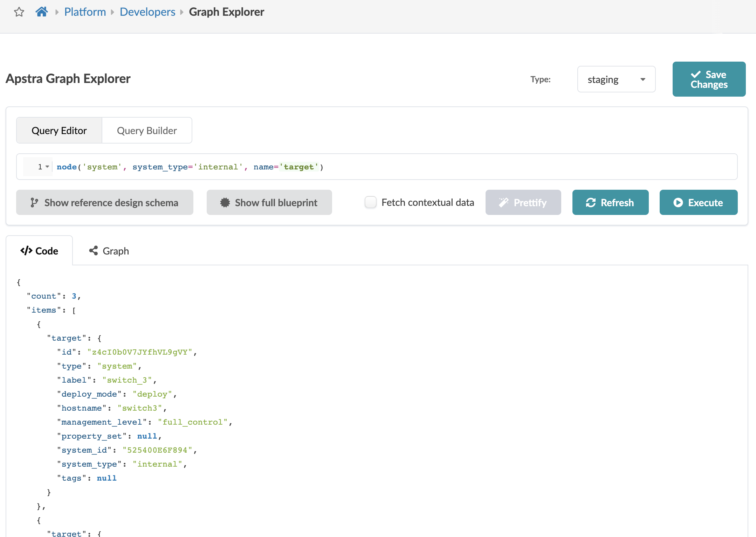
Task: Click the favorite star icon
Action: [x=19, y=12]
